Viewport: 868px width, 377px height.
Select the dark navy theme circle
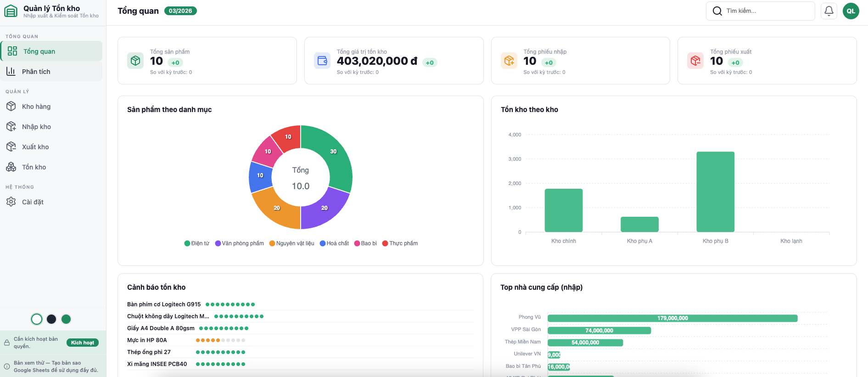tap(51, 319)
